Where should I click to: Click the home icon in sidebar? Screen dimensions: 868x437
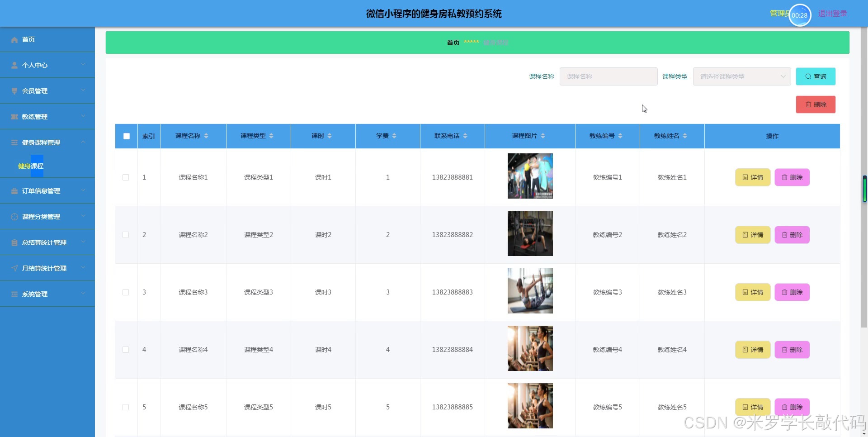tap(14, 40)
